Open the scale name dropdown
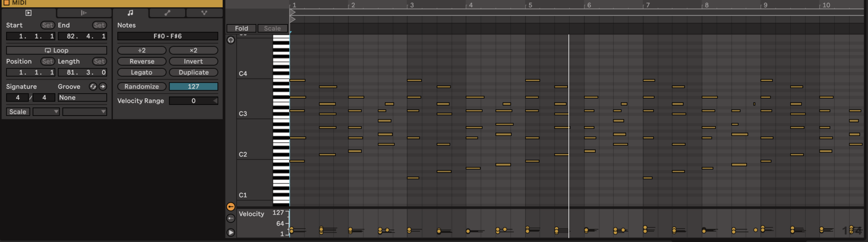The image size is (868, 242). point(84,111)
